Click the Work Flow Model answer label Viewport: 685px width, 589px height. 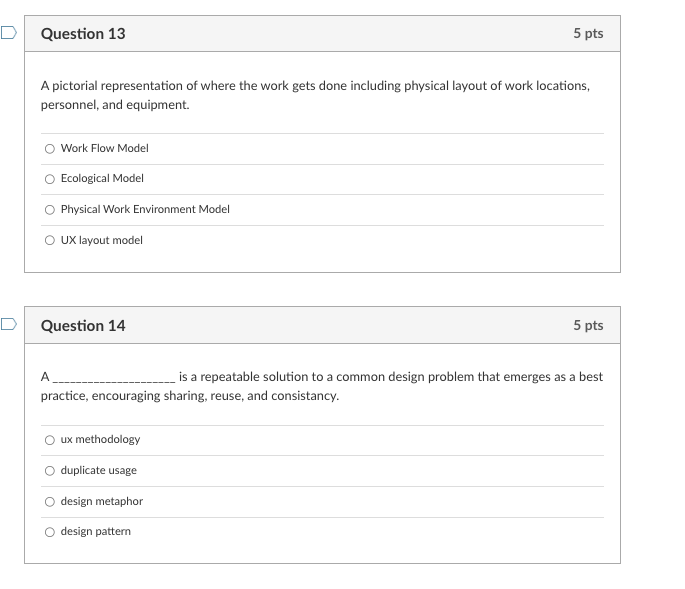pyautogui.click(x=104, y=148)
